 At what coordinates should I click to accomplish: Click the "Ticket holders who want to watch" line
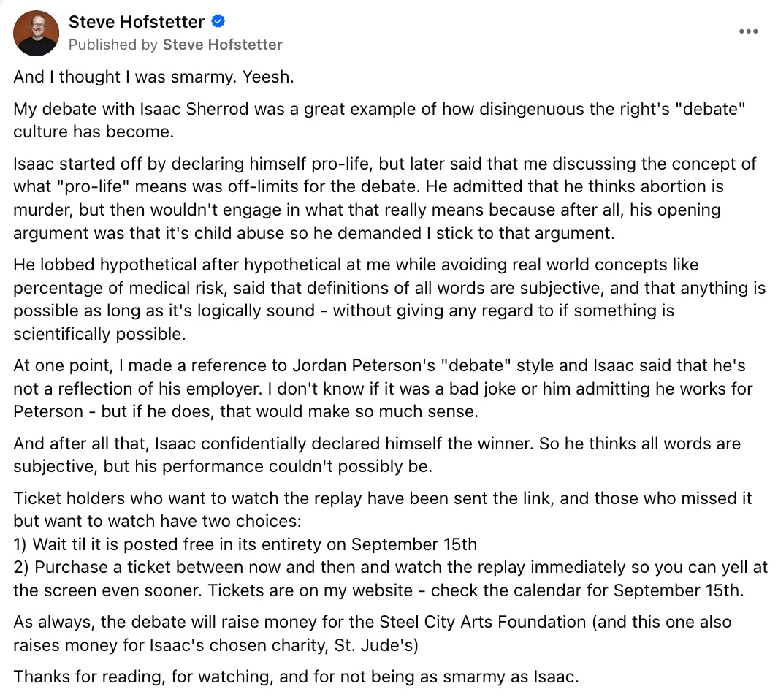coord(383,498)
